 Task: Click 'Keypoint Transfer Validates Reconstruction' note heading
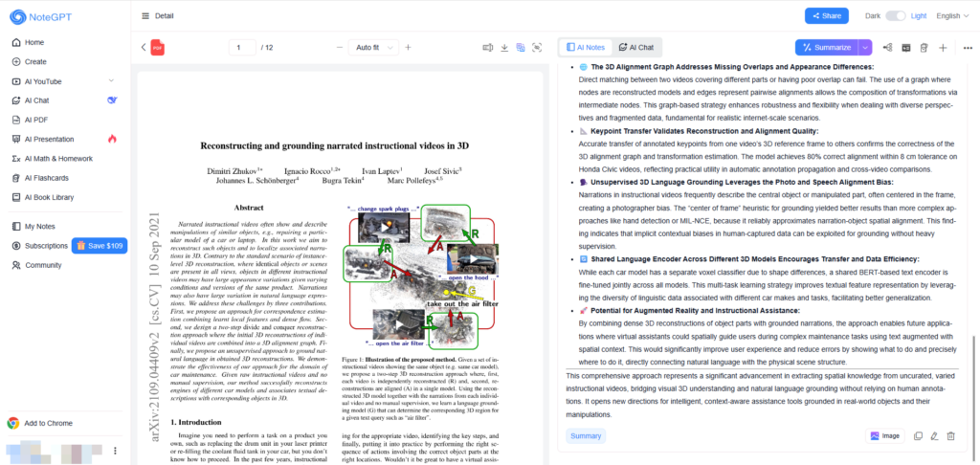tap(704, 131)
